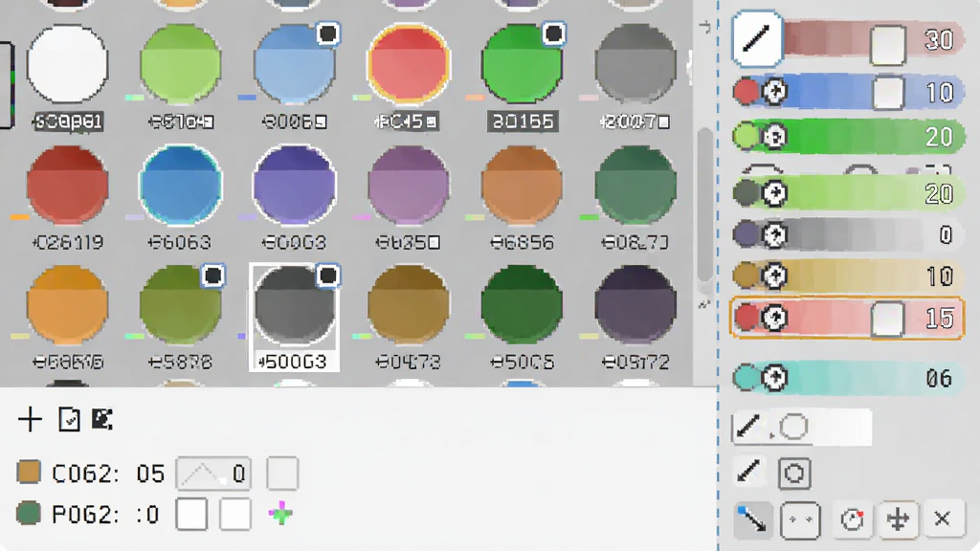
Task: Click the pencil icon left of the boxed circle button
Action: coord(748,472)
